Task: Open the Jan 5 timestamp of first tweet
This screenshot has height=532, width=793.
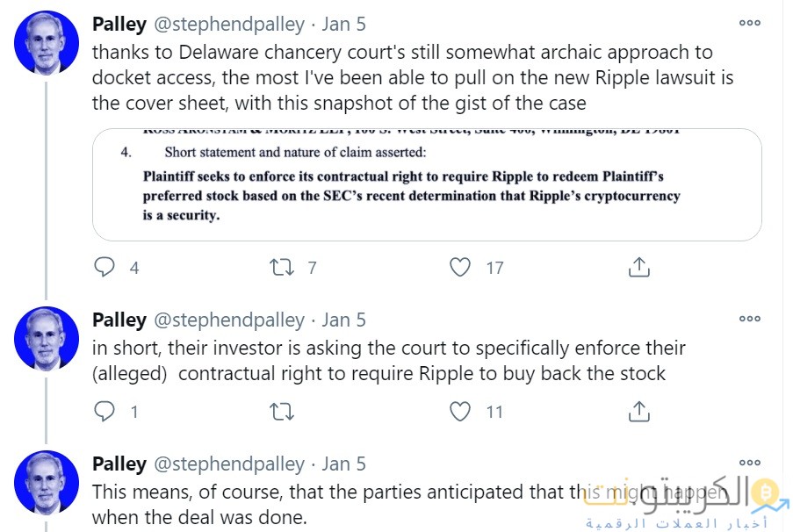Action: (344, 24)
